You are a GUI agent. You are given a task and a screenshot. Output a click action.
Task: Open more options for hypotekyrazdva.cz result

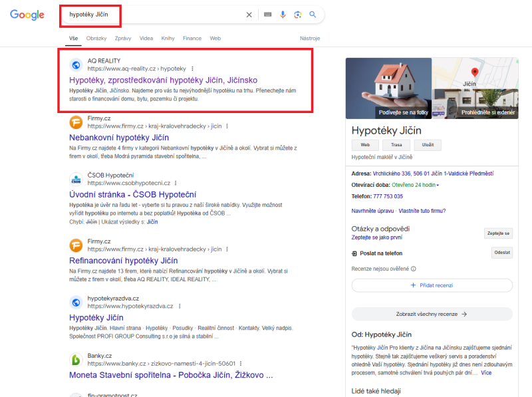pos(180,306)
